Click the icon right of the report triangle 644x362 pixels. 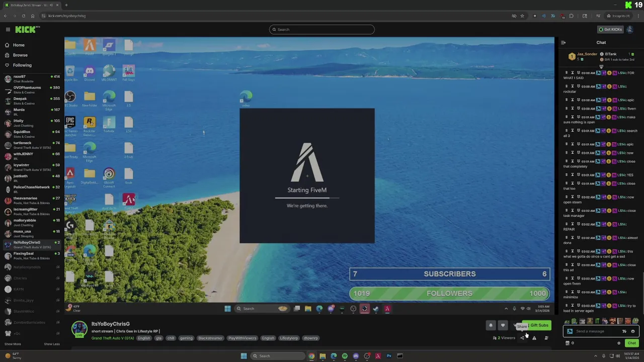(546, 338)
